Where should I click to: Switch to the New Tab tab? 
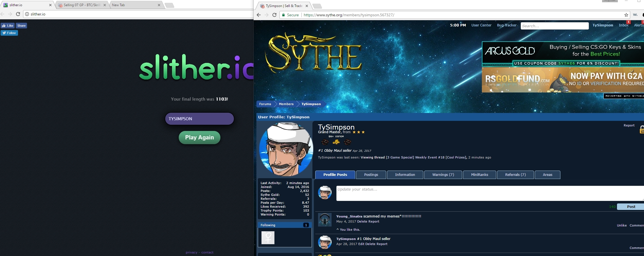coord(135,5)
